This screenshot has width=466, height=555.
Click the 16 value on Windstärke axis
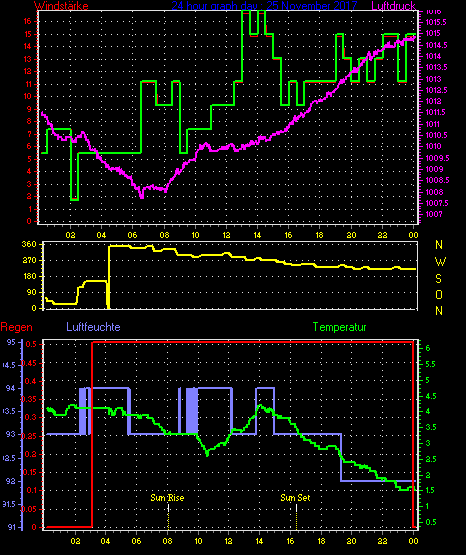click(x=28, y=21)
